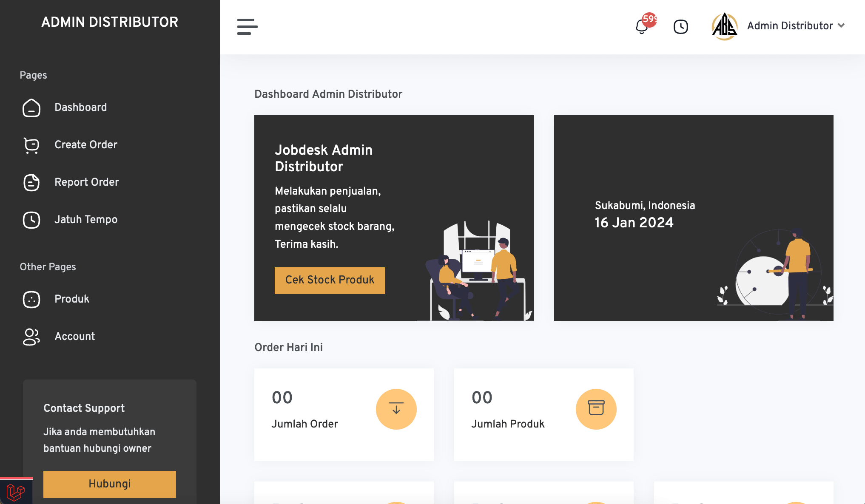This screenshot has height=504, width=865.
Task: Toggle the sidebar with the hamburger menu
Action: [247, 27]
